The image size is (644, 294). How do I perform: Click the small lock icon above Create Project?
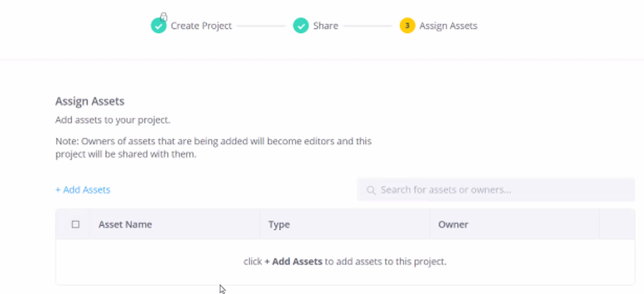click(x=164, y=15)
